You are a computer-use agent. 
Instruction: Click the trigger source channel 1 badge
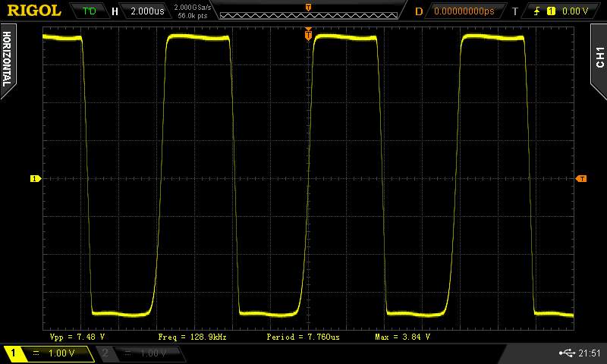click(x=551, y=11)
